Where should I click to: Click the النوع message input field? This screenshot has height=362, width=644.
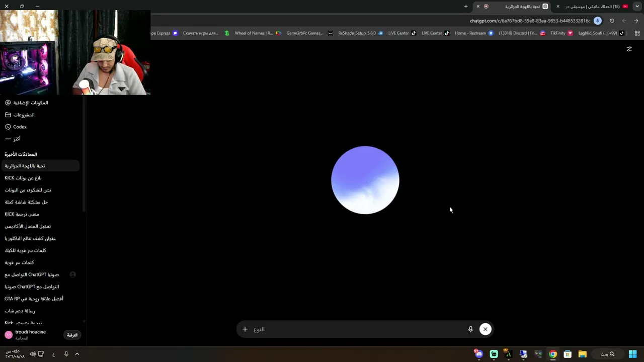click(x=357, y=329)
